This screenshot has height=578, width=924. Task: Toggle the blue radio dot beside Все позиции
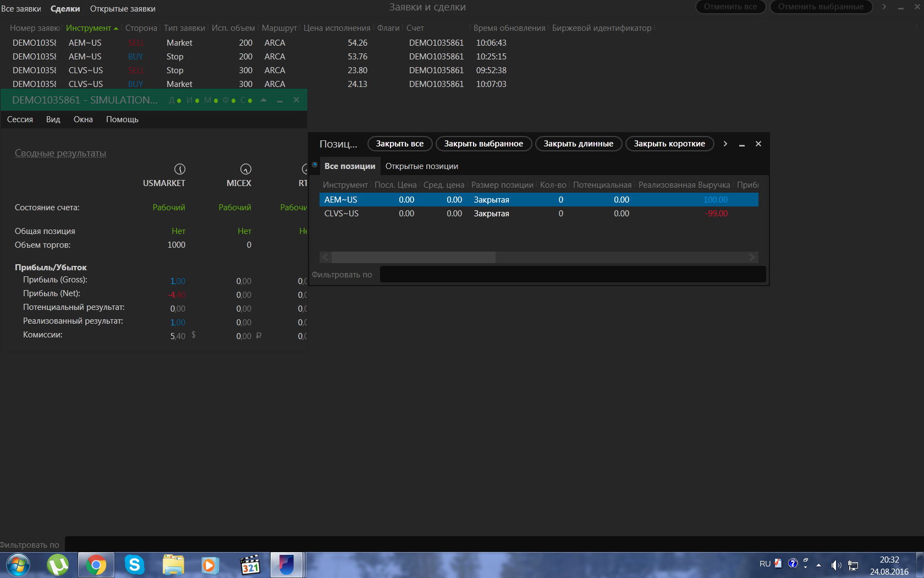(x=315, y=165)
